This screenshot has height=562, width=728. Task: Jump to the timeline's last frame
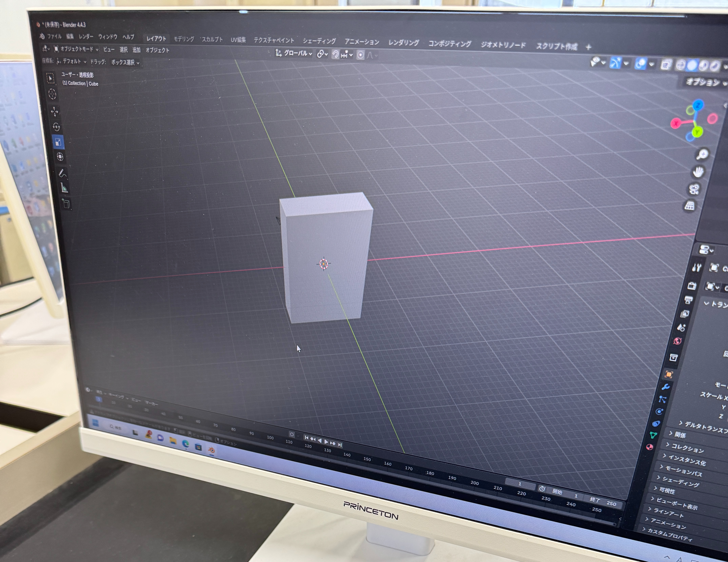[x=340, y=445]
